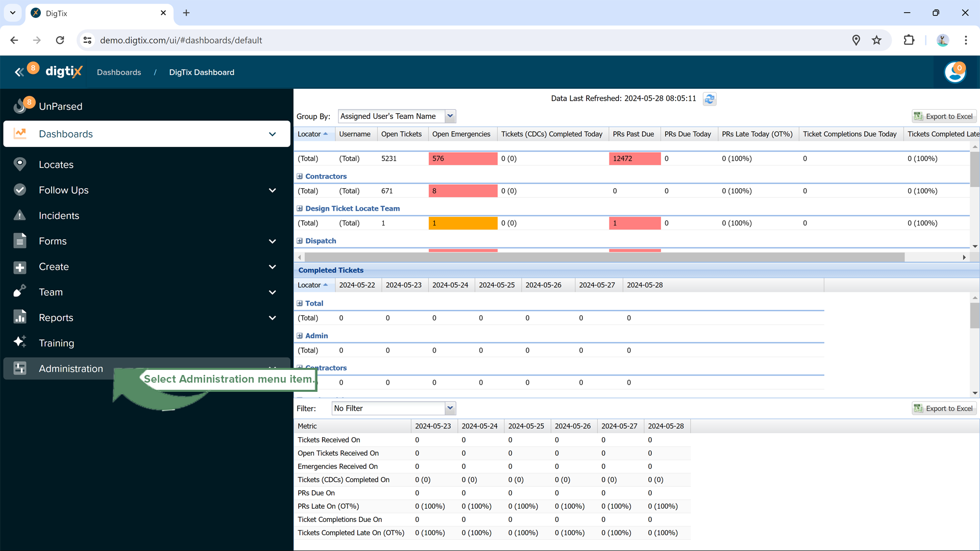Expand the Follow Ups menu chevron

tap(272, 190)
